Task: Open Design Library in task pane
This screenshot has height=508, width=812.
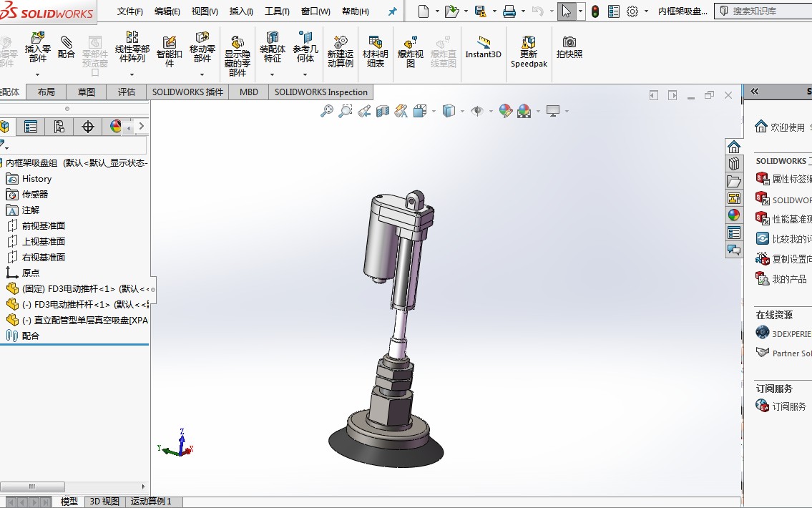Action: click(x=734, y=164)
